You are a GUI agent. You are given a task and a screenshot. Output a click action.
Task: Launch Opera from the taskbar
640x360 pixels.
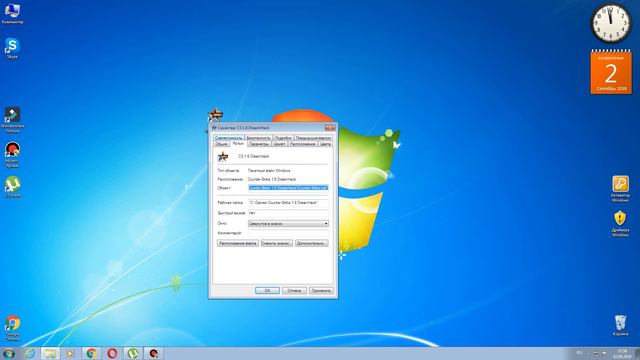pos(112,353)
